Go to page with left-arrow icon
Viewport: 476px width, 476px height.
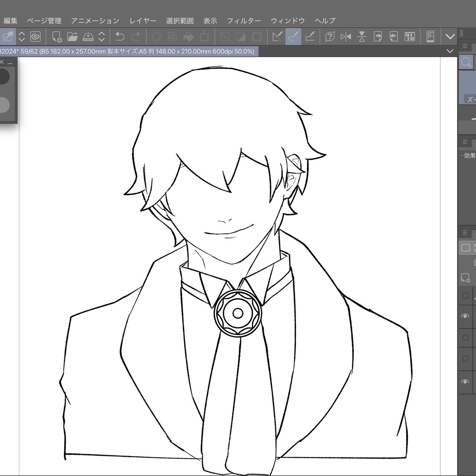tap(393, 37)
